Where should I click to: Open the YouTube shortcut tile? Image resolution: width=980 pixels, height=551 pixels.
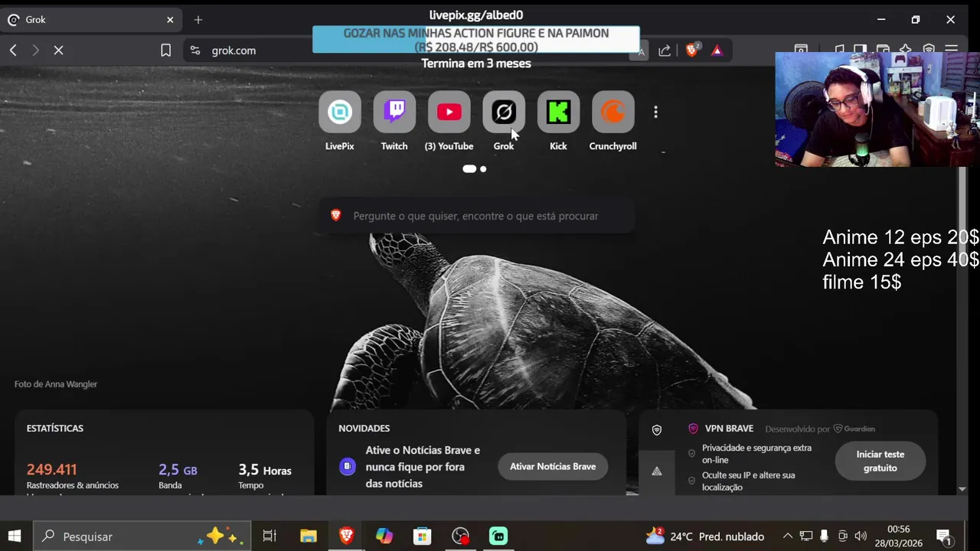pos(449,112)
